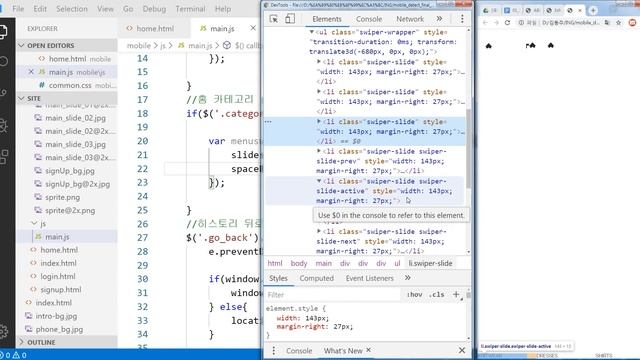This screenshot has width=640, height=360.
Task: Collapse the li swiper-slide-active node
Action: pyautogui.click(x=319, y=181)
